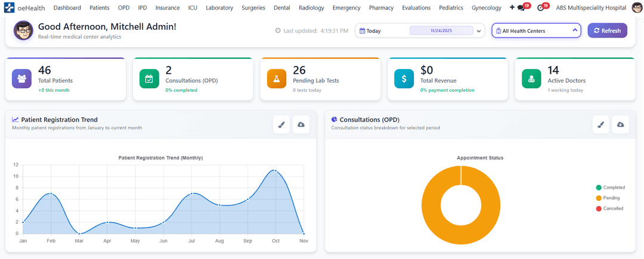Open the chat messages icon with badge
The width and height of the screenshot is (644, 259).
(x=521, y=7)
